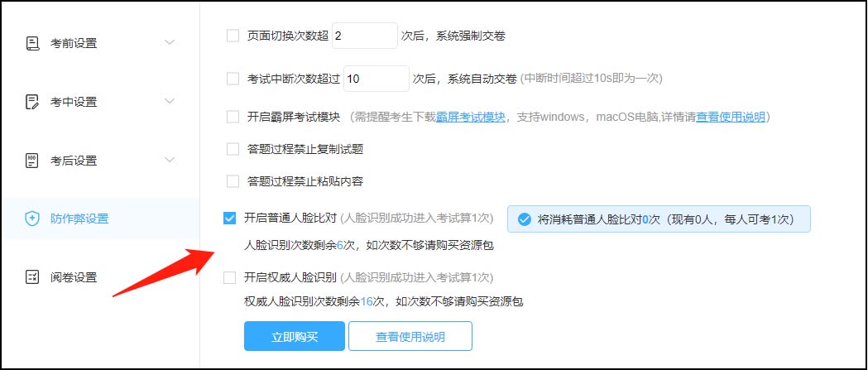This screenshot has width=868, height=370.
Task: Click the hint 中断时间超过10s即为一次
Action: click(x=592, y=79)
